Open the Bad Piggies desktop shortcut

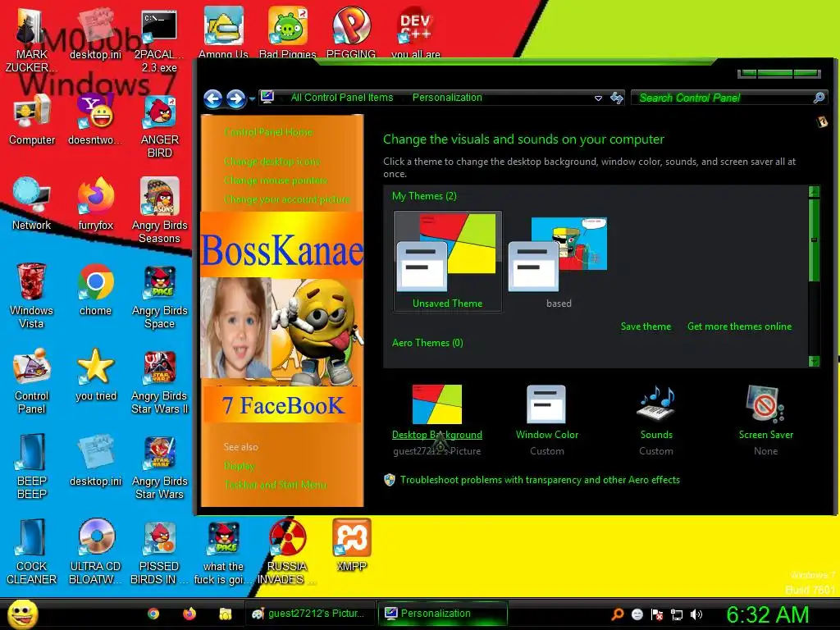click(288, 32)
